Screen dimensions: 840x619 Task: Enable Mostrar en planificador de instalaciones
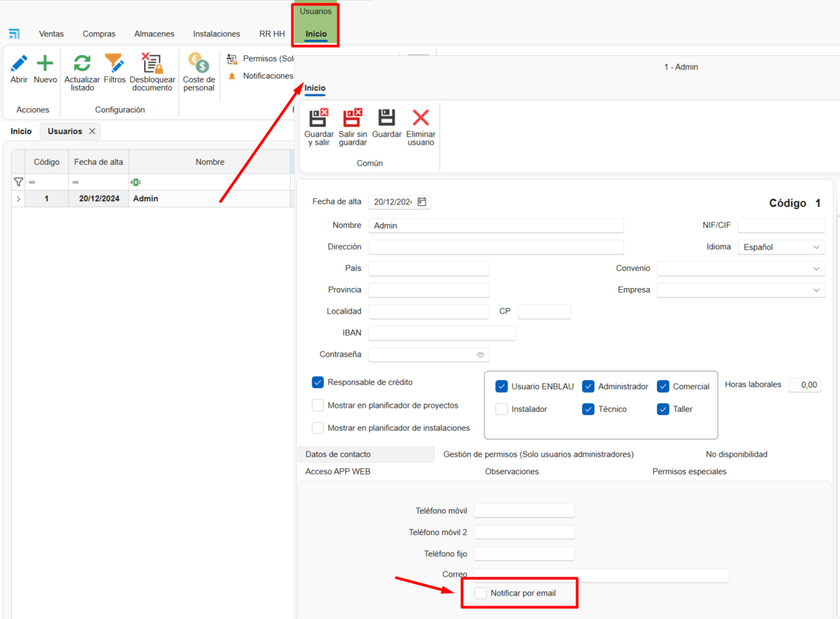[x=318, y=428]
